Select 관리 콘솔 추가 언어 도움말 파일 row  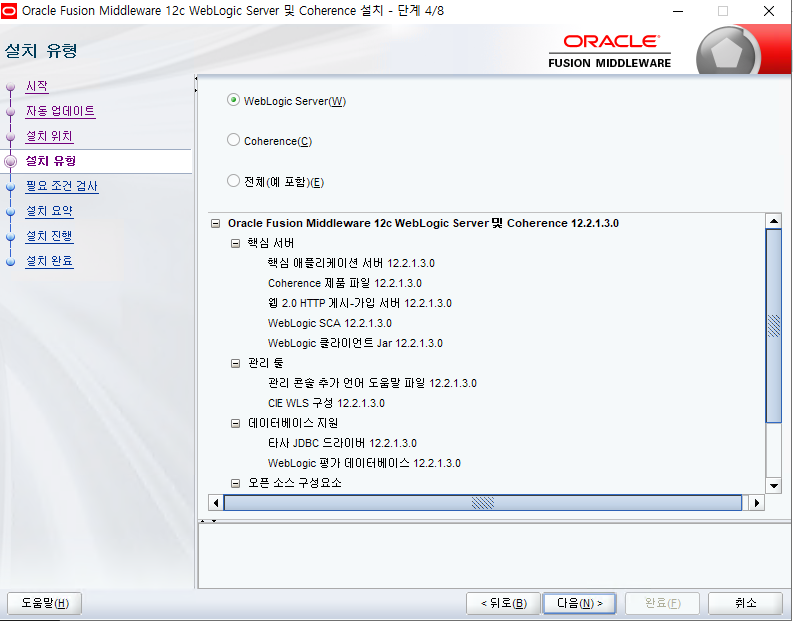(372, 383)
